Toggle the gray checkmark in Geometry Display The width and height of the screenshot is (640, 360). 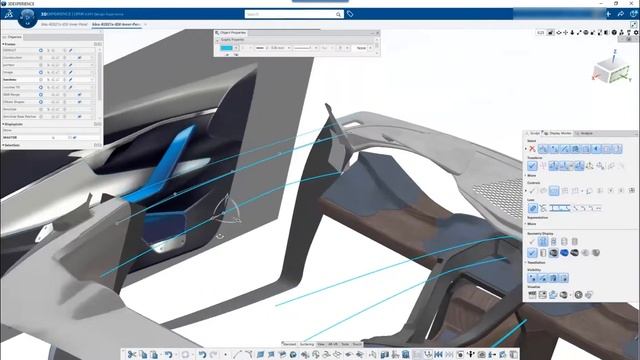532,242
